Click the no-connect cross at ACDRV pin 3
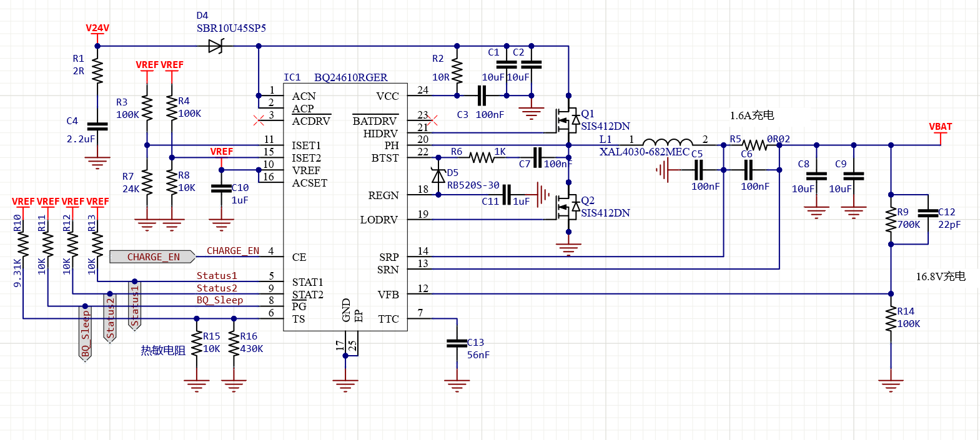The image size is (980, 440). [259, 120]
